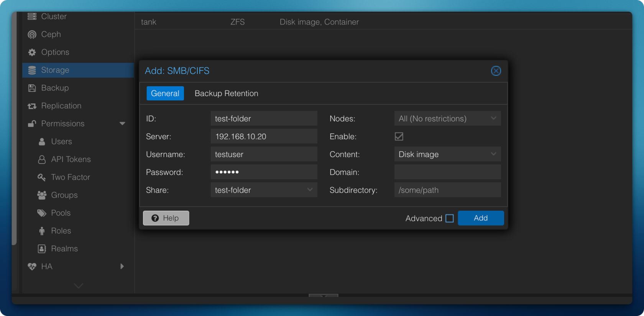Close the Add SMB/CIFS dialog

click(x=496, y=71)
